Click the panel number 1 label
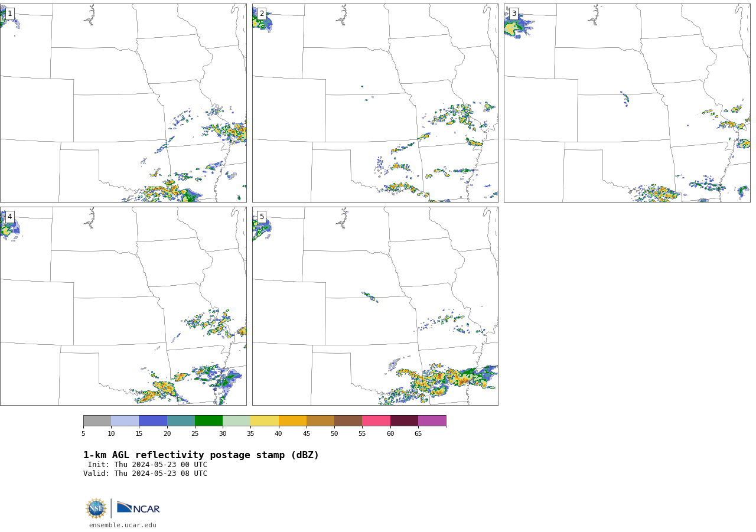This screenshot has width=756, height=532. point(9,14)
